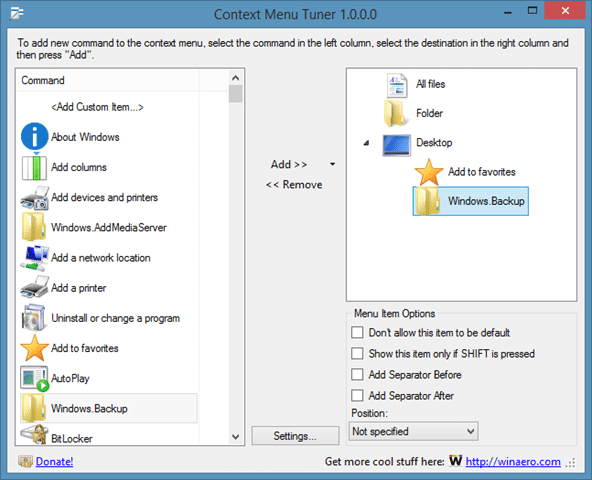The image size is (592, 480).
Task: Click the AutoPlay icon
Action: (34, 378)
